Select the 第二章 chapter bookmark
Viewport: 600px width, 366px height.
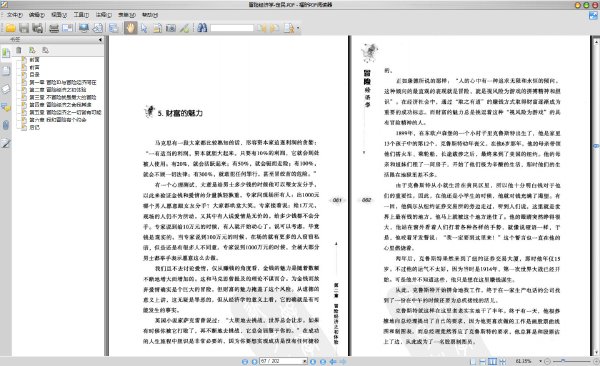tap(58, 90)
